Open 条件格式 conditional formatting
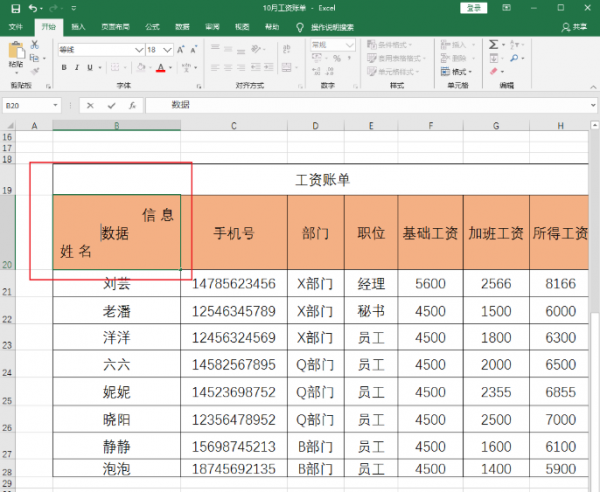600x492 pixels. 390,45
